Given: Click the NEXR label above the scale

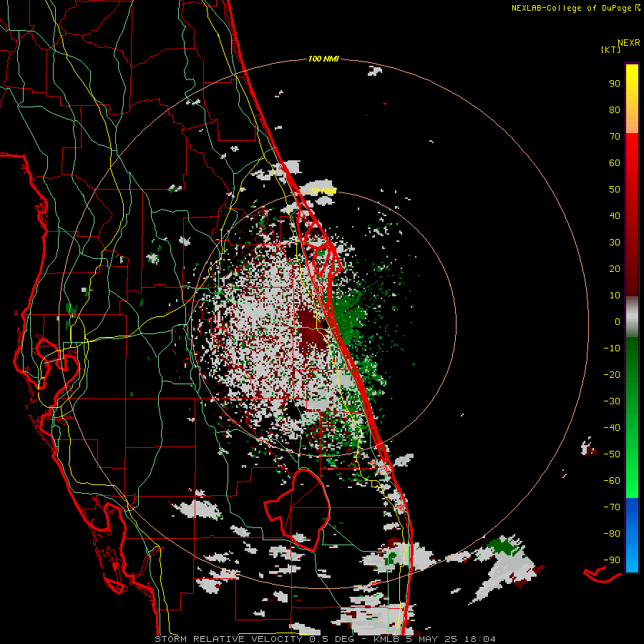Looking at the screenshot, I should tap(628, 43).
